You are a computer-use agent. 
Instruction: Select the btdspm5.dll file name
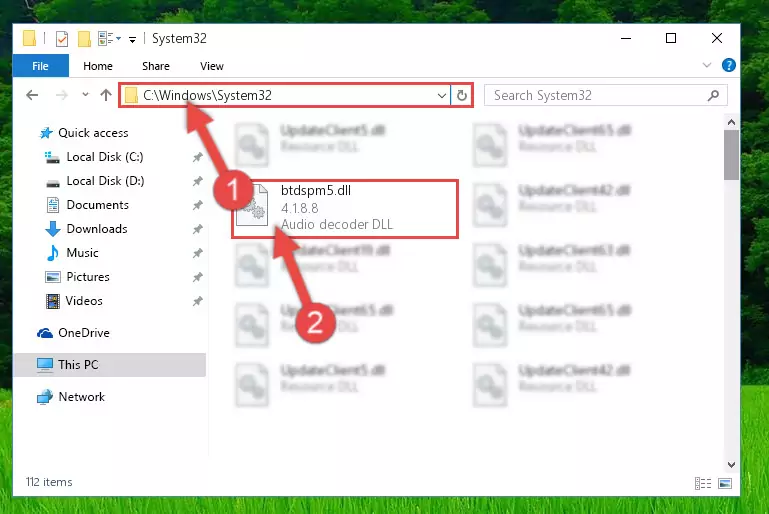point(316,190)
